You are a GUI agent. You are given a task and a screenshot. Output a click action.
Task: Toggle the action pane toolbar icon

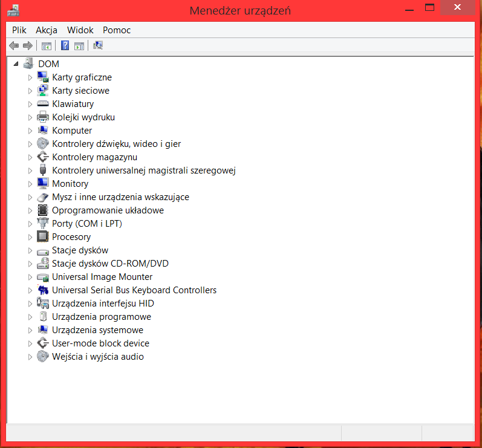(79, 46)
